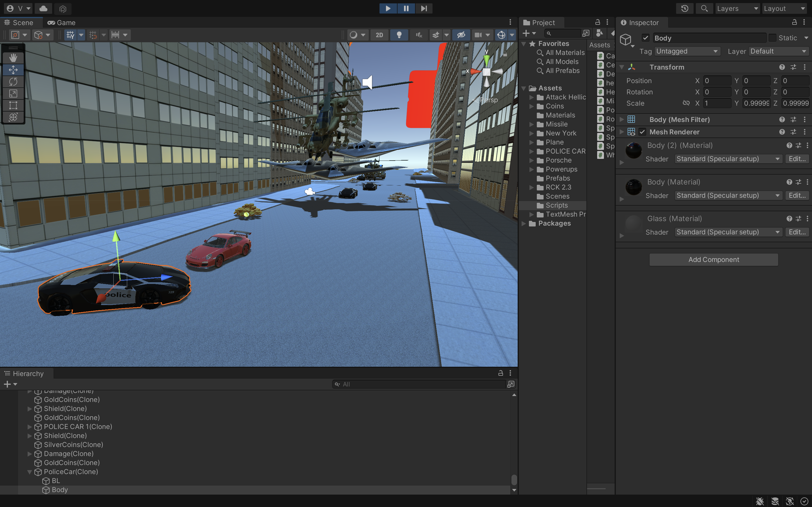The height and width of the screenshot is (507, 812).
Task: Select the Hand view tool
Action: 13,58
